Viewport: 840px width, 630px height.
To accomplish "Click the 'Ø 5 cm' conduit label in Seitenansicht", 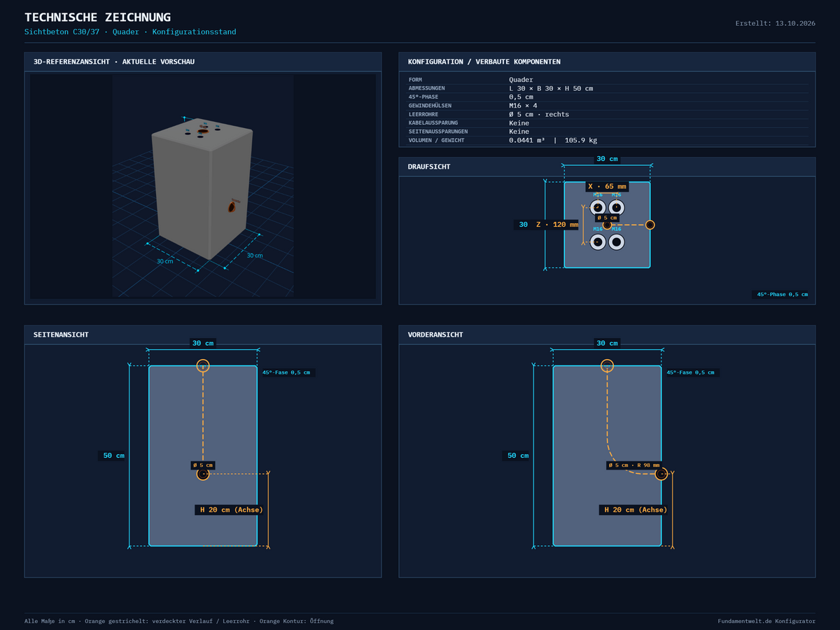I will pos(202,465).
